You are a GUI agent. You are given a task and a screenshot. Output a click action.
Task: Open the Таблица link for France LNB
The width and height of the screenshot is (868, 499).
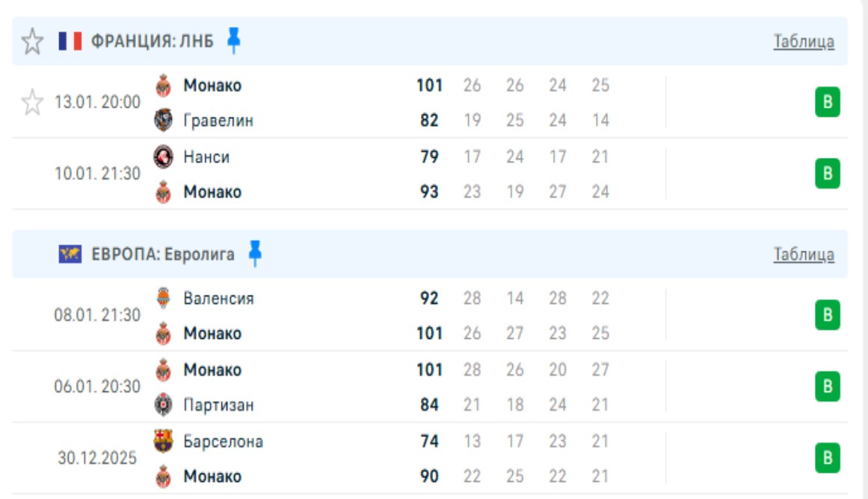(804, 42)
